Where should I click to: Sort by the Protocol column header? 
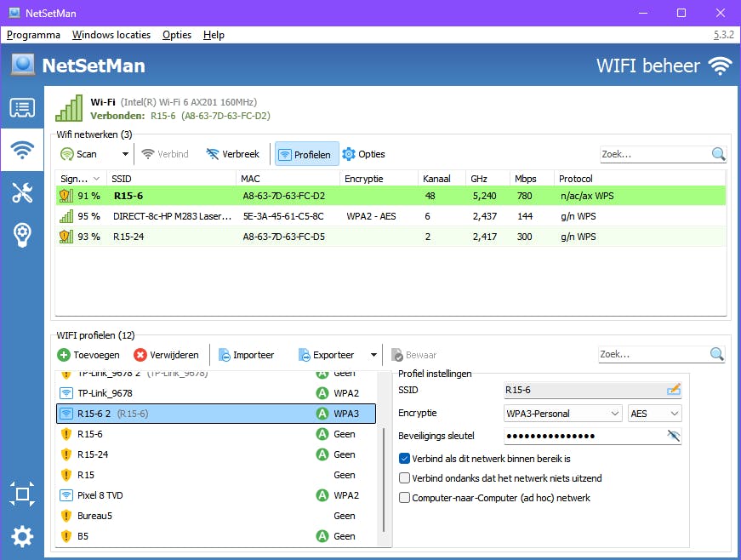640,179
